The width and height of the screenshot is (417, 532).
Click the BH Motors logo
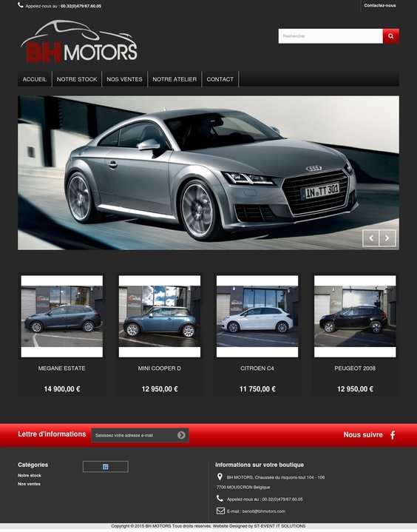[x=79, y=41]
